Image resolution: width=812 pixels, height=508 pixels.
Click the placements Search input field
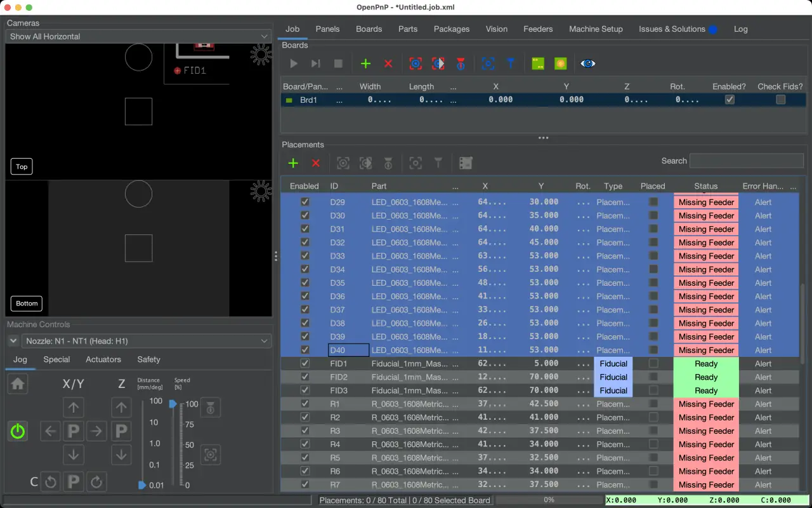(746, 161)
